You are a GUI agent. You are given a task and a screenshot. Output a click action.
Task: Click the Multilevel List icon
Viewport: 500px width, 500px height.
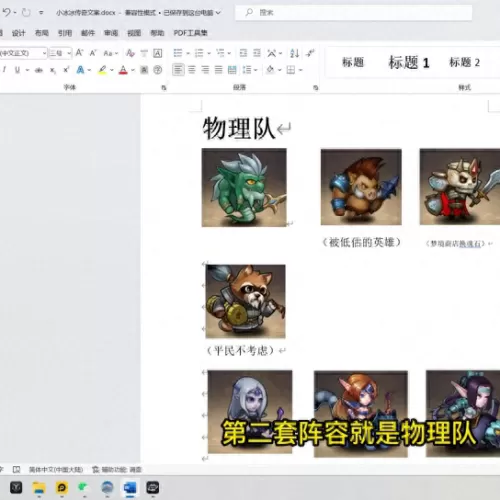[220, 53]
